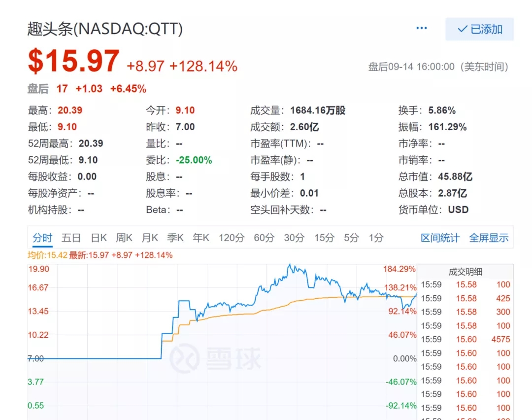Click the 成交明细 panel header
Screen dimensions: 532x420
click(465, 272)
